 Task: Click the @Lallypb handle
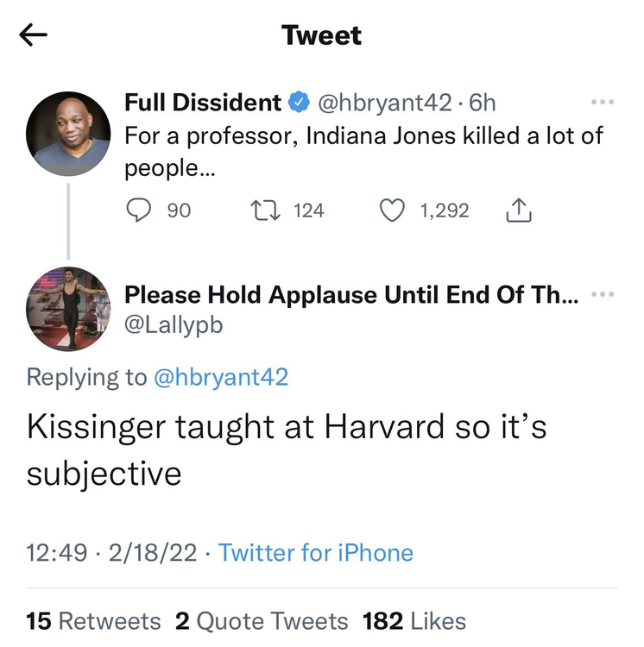(174, 325)
